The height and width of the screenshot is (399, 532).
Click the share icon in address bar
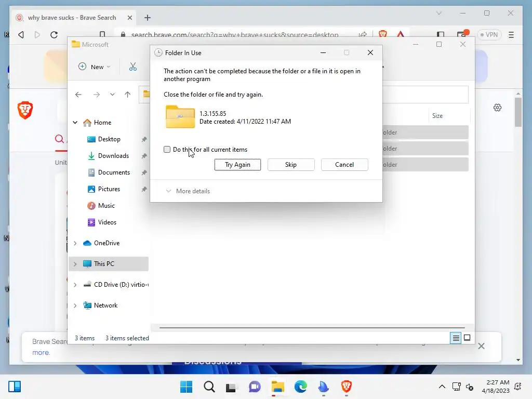tap(363, 35)
